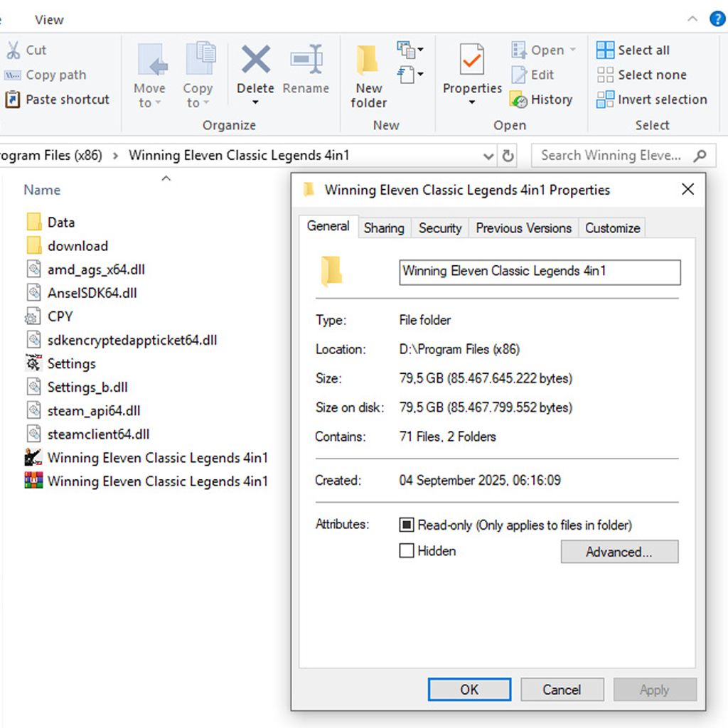Click the Delete red X icon
Screen dimensions: 728x728
tap(256, 60)
